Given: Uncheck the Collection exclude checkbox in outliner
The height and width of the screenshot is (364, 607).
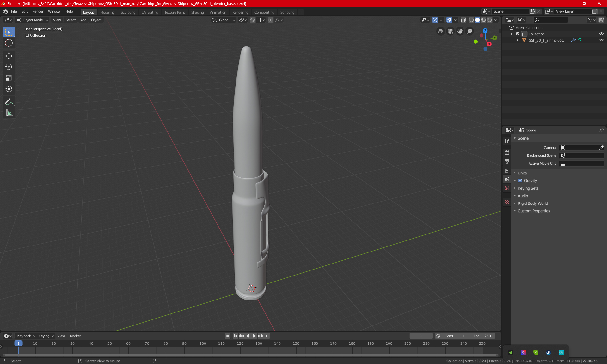Looking at the screenshot, I should click(518, 34).
